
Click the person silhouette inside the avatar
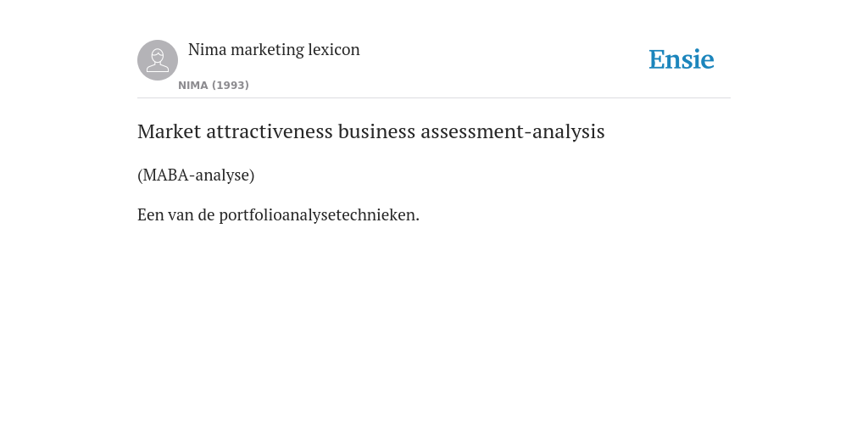[x=158, y=60]
